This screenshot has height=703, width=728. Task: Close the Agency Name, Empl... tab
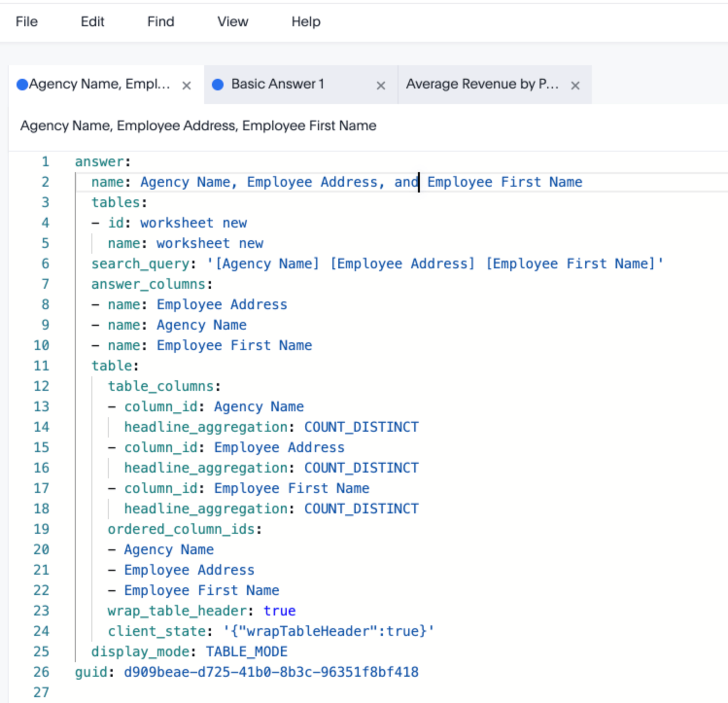click(x=186, y=86)
